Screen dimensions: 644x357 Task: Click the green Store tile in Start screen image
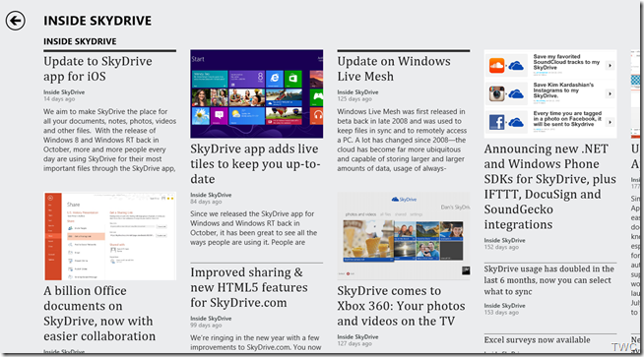tap(293, 79)
